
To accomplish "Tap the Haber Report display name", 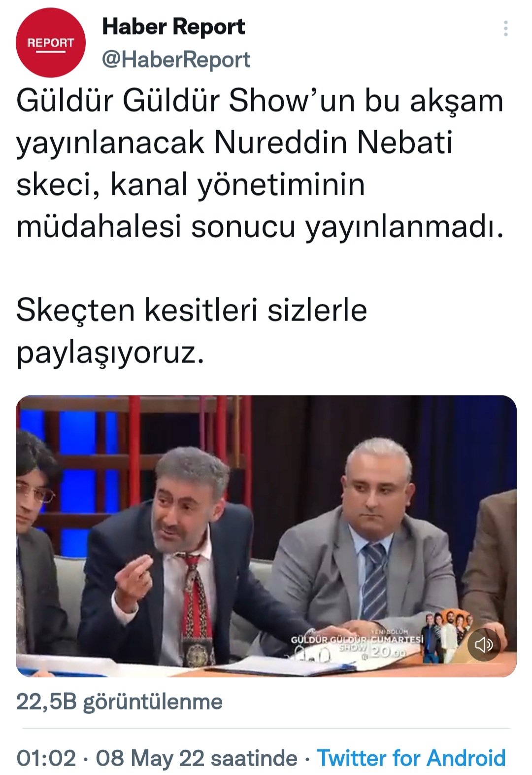I will pos(173,26).
